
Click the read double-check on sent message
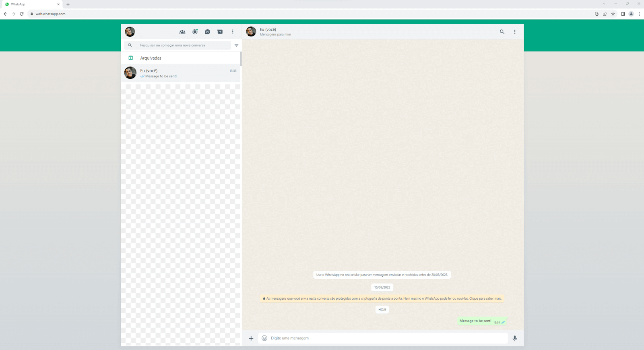click(x=503, y=322)
